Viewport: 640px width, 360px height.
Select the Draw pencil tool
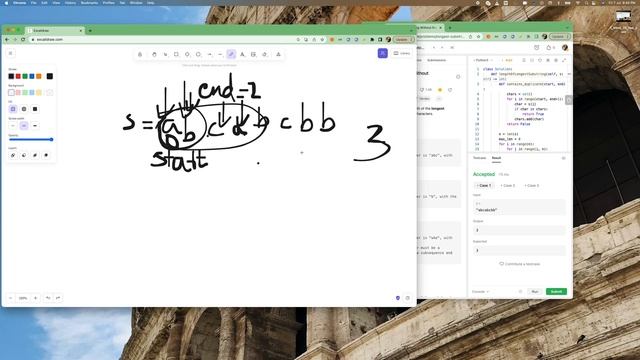point(231,54)
